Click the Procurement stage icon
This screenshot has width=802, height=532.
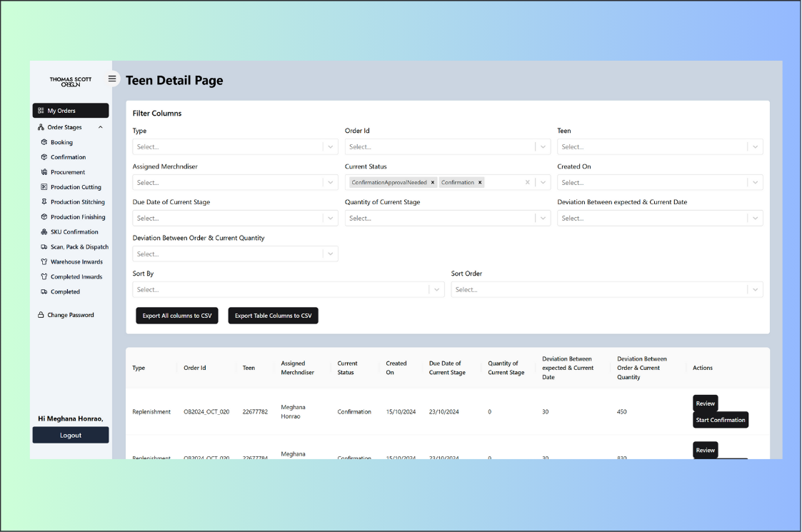[44, 172]
